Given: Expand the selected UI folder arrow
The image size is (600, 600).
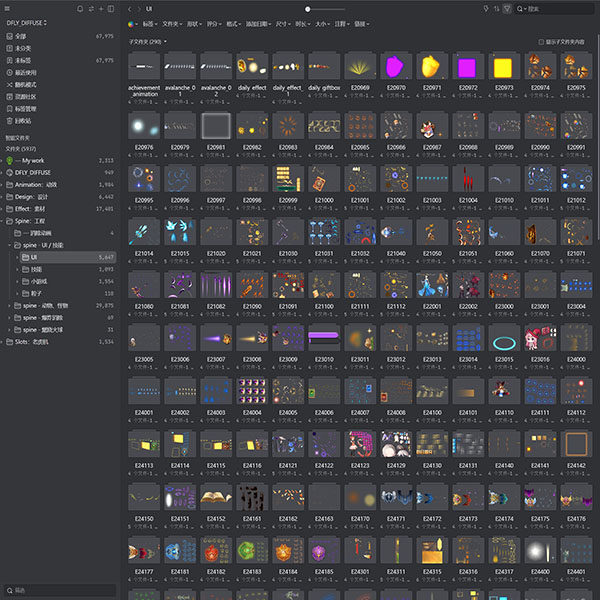Looking at the screenshot, I should point(17,257).
